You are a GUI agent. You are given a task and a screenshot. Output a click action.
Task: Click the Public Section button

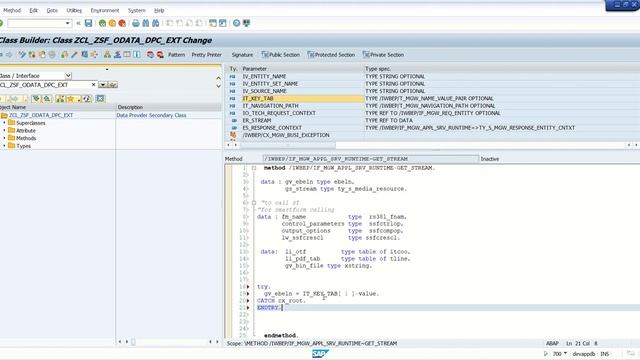click(x=280, y=55)
